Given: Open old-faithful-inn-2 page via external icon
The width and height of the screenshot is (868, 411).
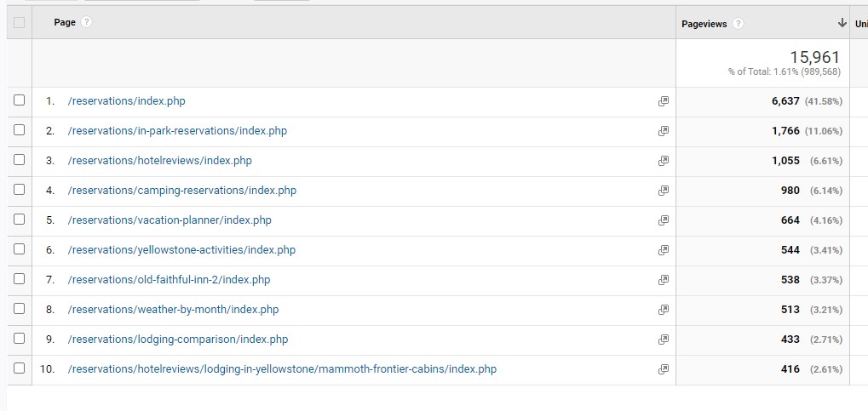Looking at the screenshot, I should pyautogui.click(x=663, y=280).
